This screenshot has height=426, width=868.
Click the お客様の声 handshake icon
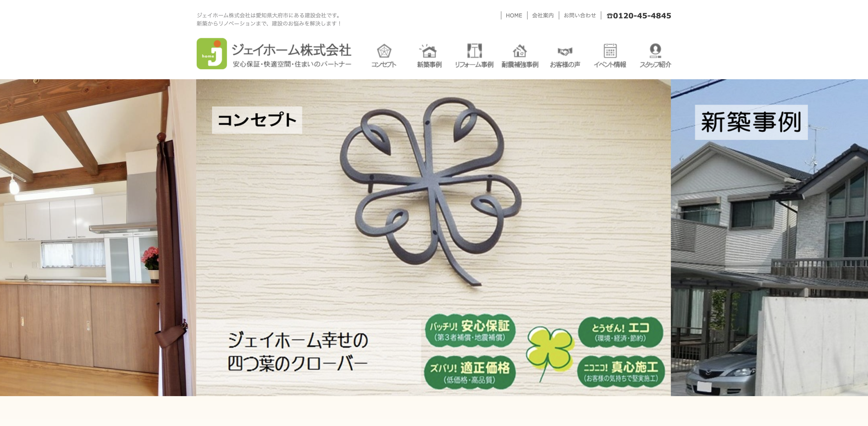tap(565, 52)
